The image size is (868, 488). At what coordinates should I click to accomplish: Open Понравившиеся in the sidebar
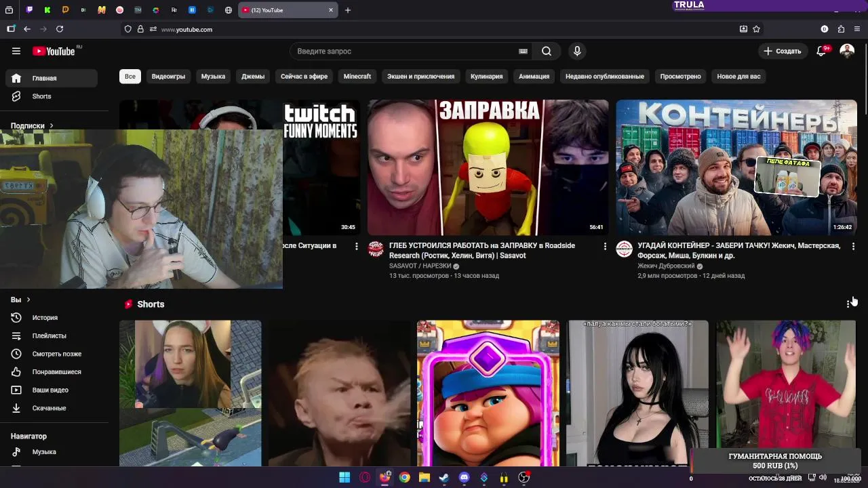[x=52, y=371]
